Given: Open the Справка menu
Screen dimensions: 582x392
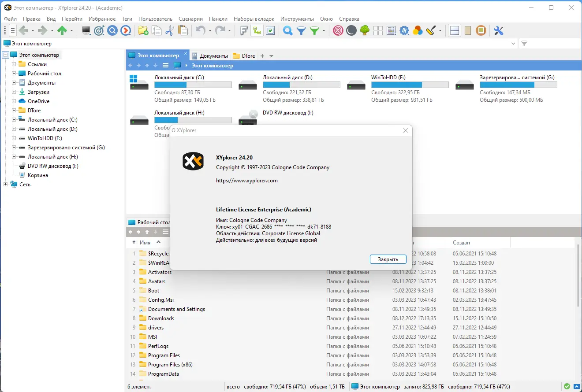Looking at the screenshot, I should tap(349, 19).
